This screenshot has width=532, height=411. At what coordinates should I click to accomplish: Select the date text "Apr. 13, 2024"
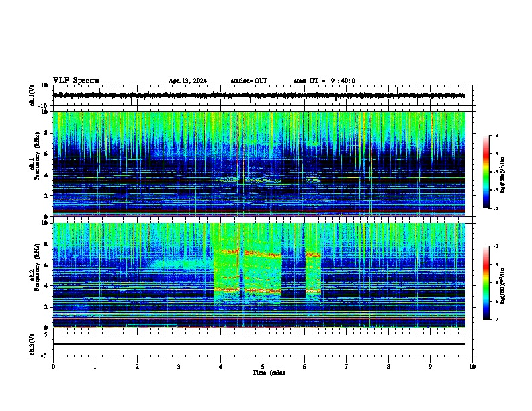point(187,81)
